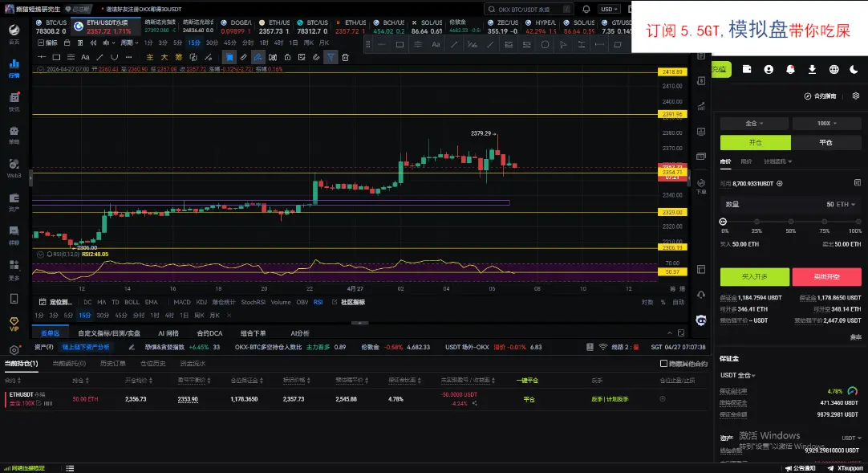
Task: Open the AI 网格 tab
Action: 168,333
